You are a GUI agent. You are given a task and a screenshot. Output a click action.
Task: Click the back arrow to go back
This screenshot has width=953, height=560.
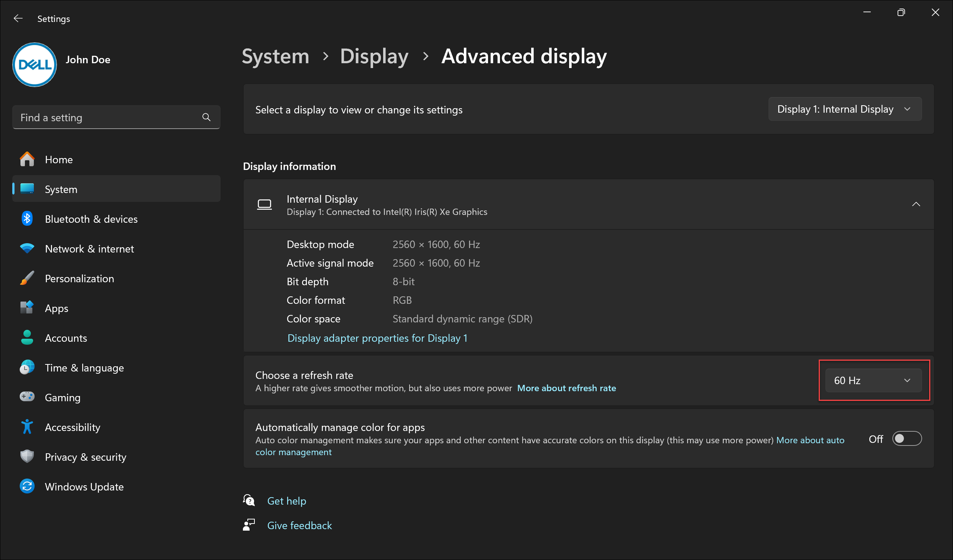click(18, 18)
